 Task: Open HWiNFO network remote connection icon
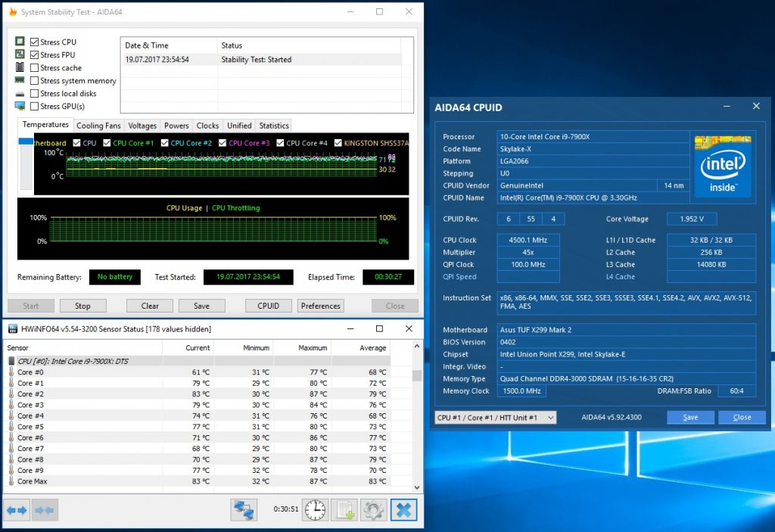(244, 510)
